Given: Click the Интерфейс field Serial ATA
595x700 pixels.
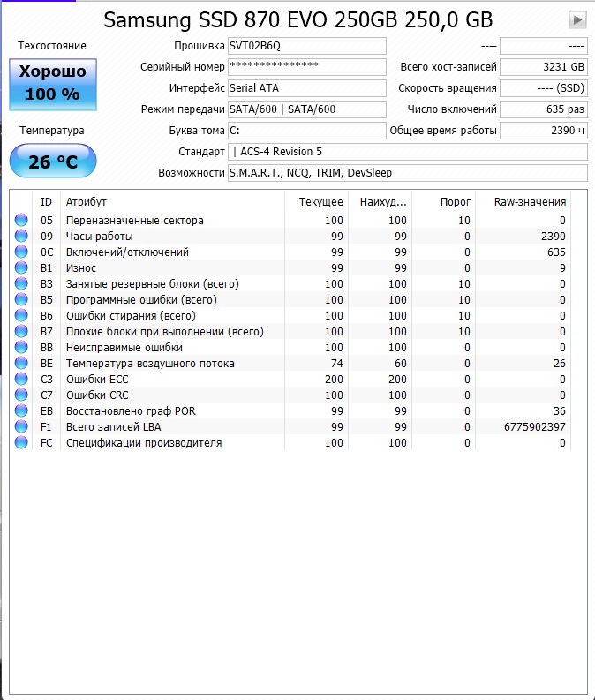Looking at the screenshot, I should (306, 88).
